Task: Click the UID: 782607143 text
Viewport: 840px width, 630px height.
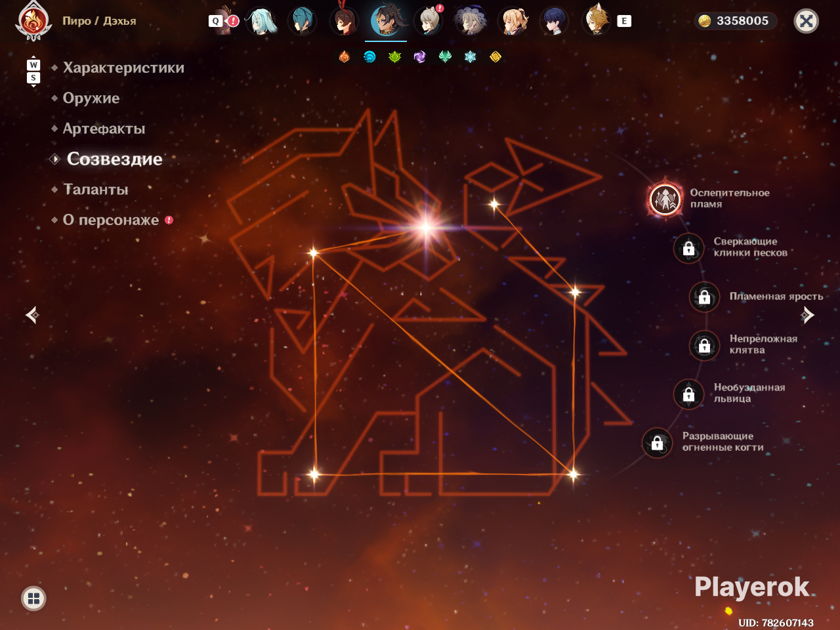Action: pos(776,623)
